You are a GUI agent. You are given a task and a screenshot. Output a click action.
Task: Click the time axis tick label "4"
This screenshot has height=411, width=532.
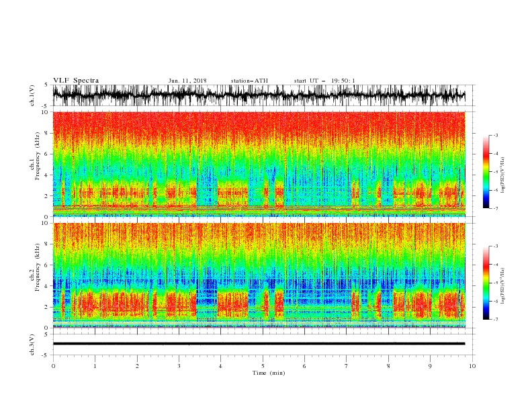pos(220,366)
